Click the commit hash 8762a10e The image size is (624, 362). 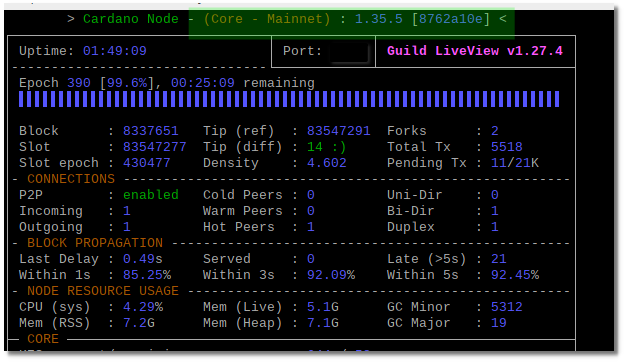[450, 19]
